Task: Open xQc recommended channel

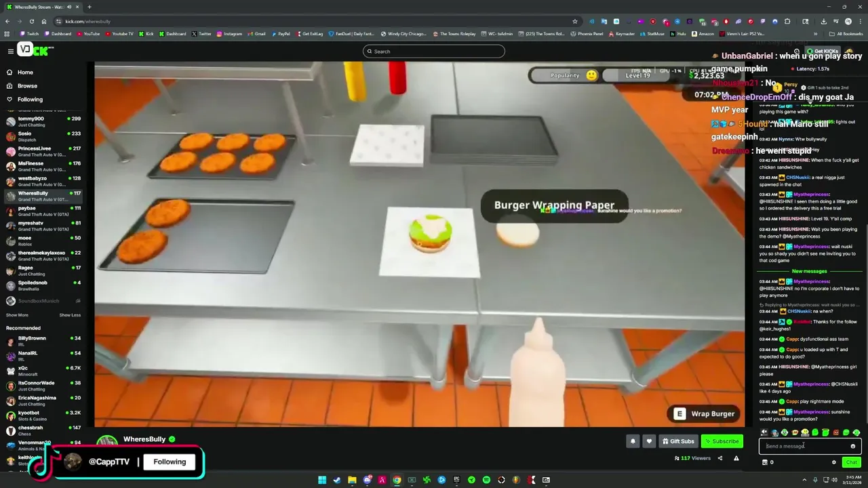Action: click(x=44, y=371)
